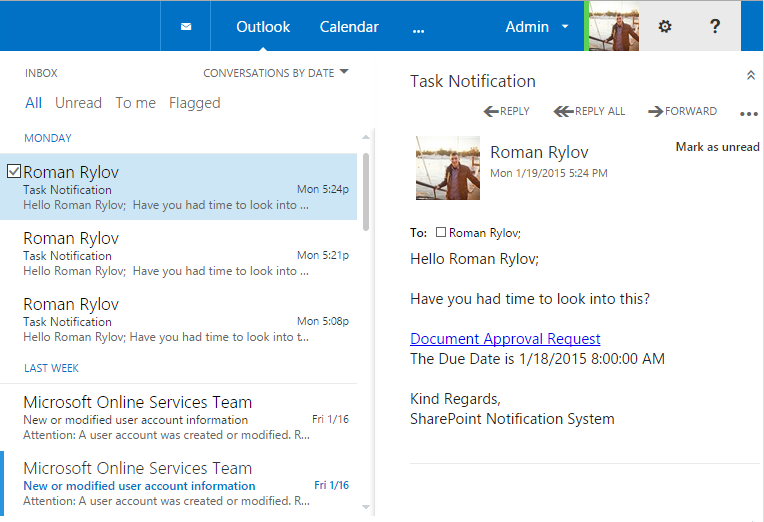Switch to Calendar in top navigation
The image size is (764, 522).
tap(349, 27)
